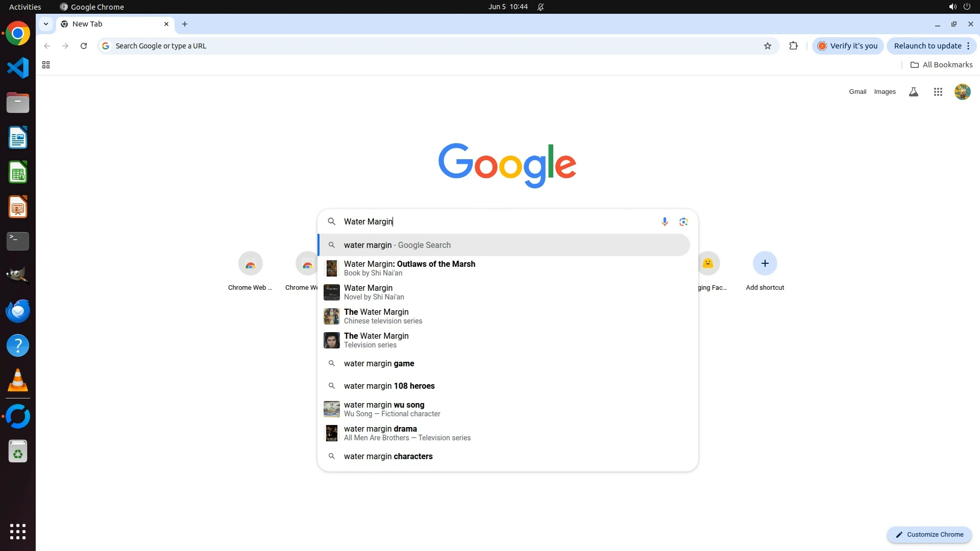Viewport: 980px width, 551px height.
Task: Select Water Margin: Outlaws of the Marsh thumbnail
Action: (x=332, y=268)
